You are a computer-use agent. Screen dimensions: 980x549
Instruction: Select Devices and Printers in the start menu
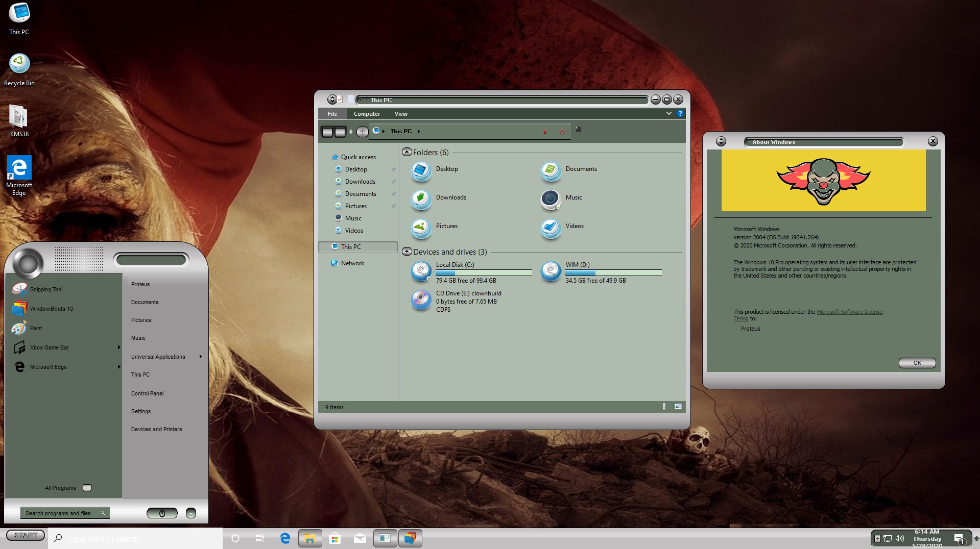point(156,429)
